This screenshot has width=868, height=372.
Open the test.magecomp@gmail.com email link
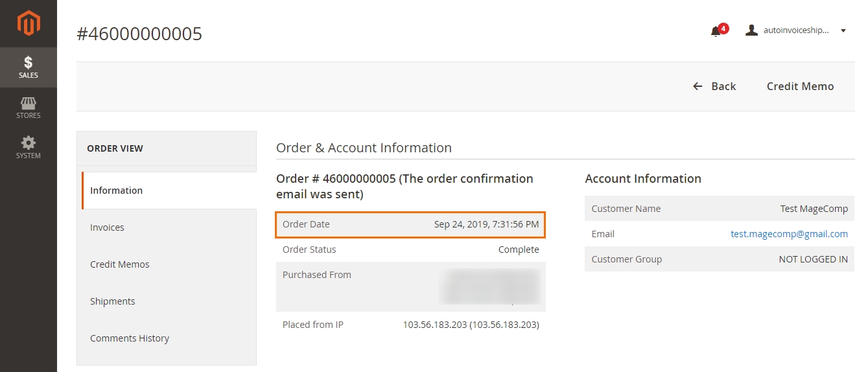[x=789, y=234]
